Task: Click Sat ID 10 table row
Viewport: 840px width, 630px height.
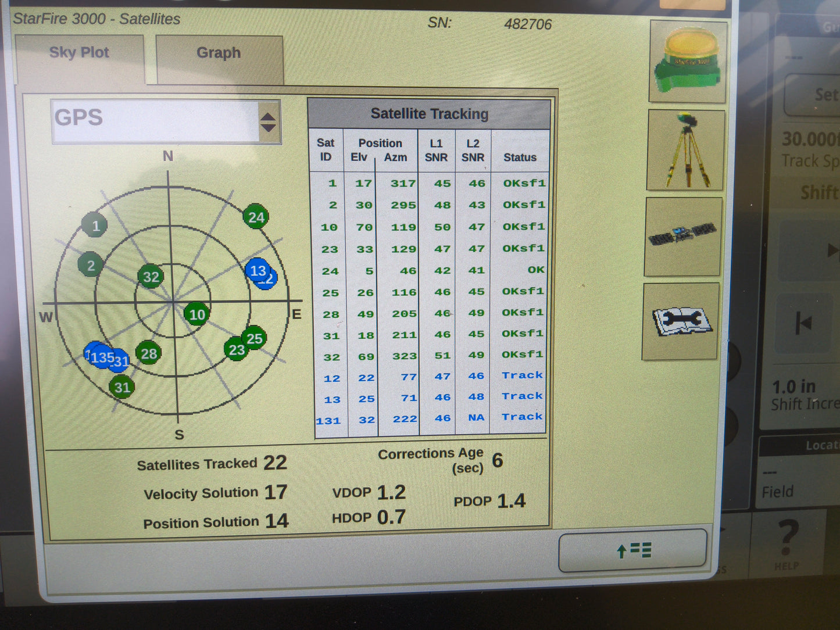Action: tap(429, 227)
